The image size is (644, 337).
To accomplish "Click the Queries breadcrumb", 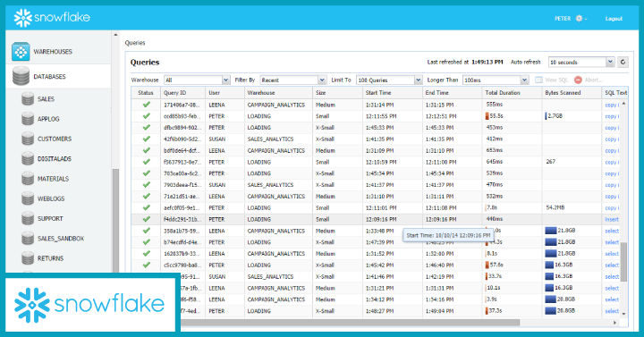I will [135, 43].
